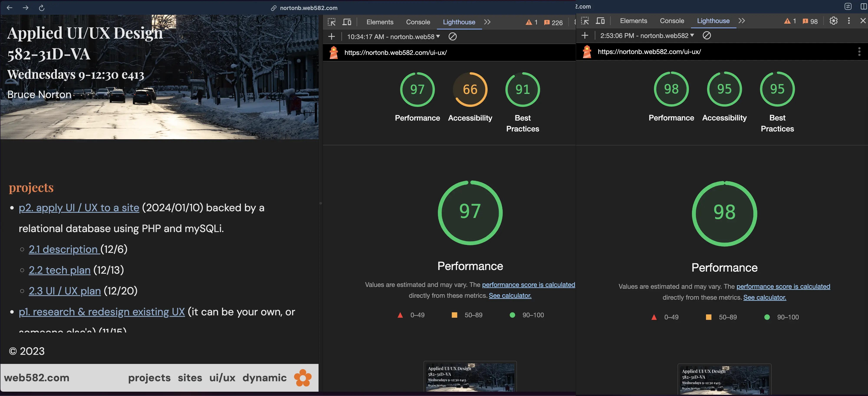Open the 2.2 tech plan link
868x396 pixels.
point(60,270)
